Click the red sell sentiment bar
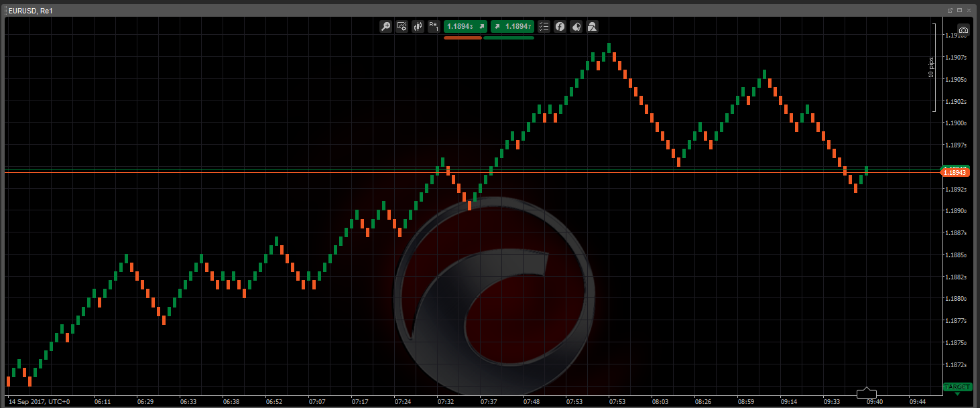980x408 pixels. click(463, 38)
